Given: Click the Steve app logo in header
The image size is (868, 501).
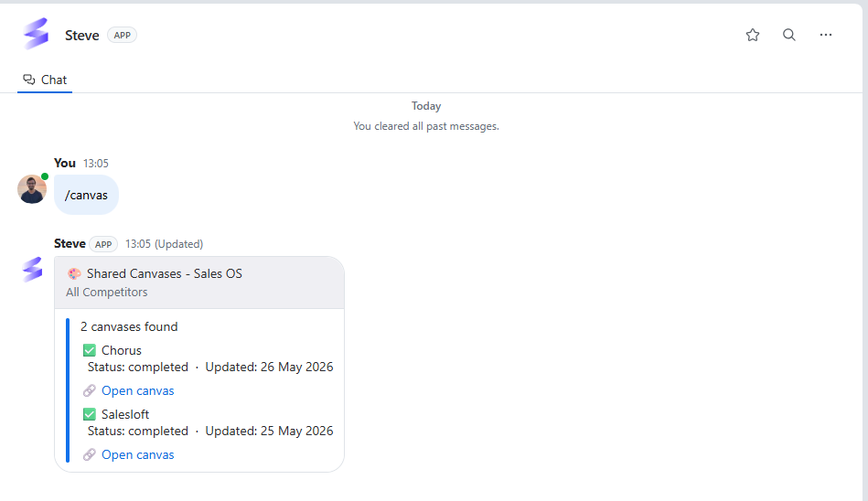Looking at the screenshot, I should [36, 34].
